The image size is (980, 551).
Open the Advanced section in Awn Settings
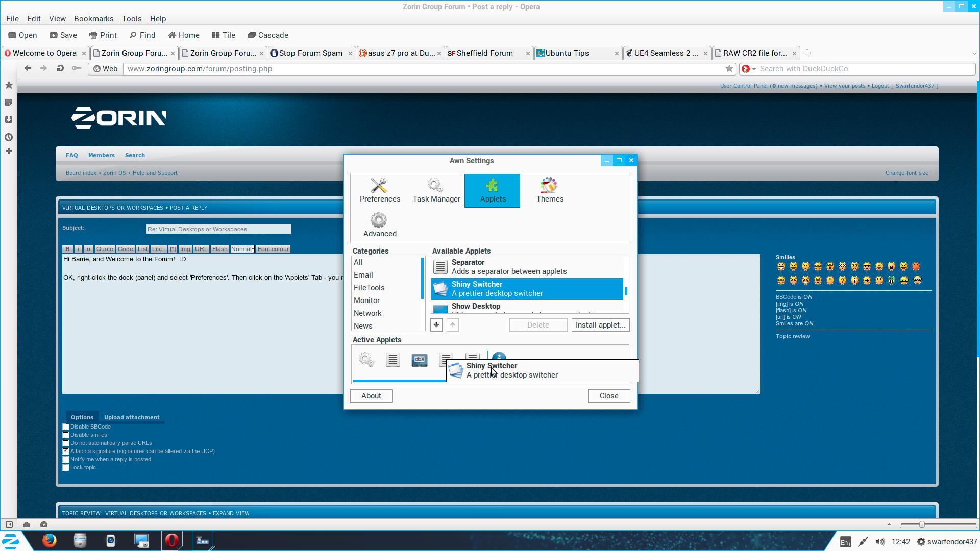point(380,225)
